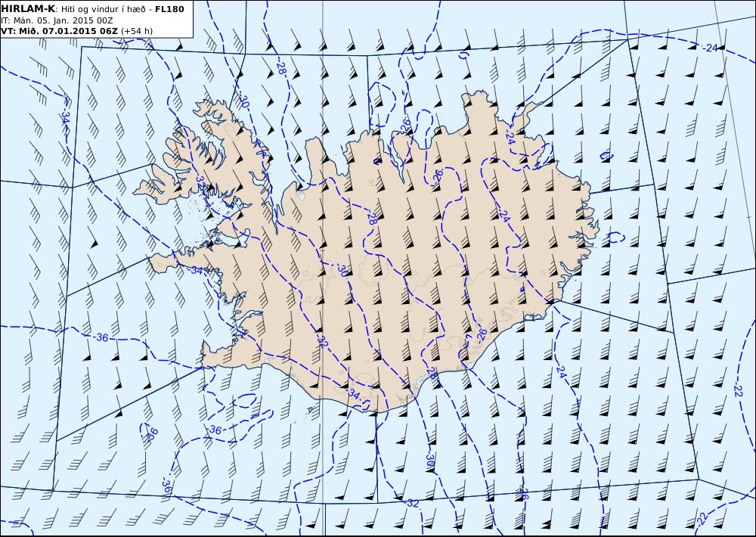Click the -36 contour label west of Reykjanes
The image size is (756, 537).
point(101,337)
